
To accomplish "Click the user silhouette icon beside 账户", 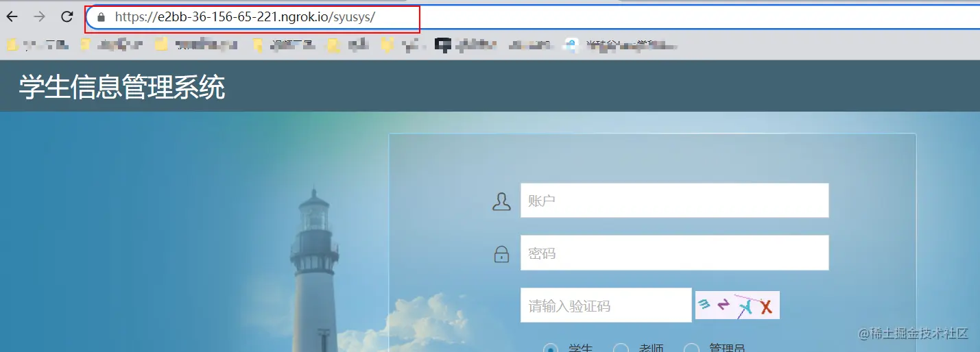I will tap(501, 201).
